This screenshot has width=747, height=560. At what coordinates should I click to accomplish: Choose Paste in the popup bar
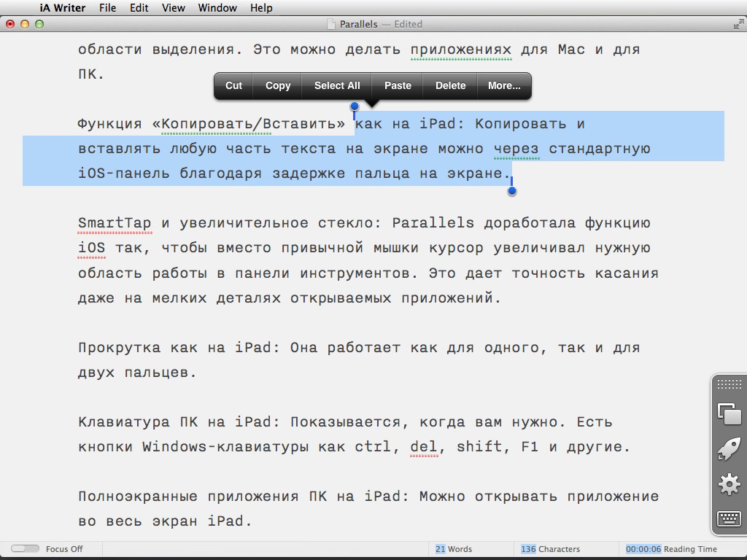click(398, 85)
